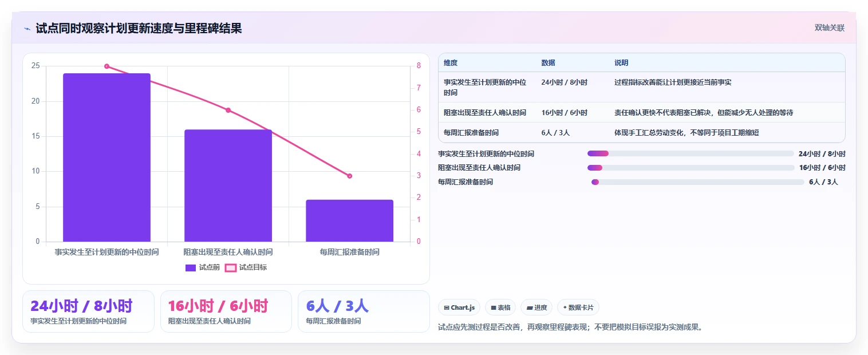Click the card title 试点同时观察计划更新速度与里程碑结果
868x355 pixels.
coord(139,28)
